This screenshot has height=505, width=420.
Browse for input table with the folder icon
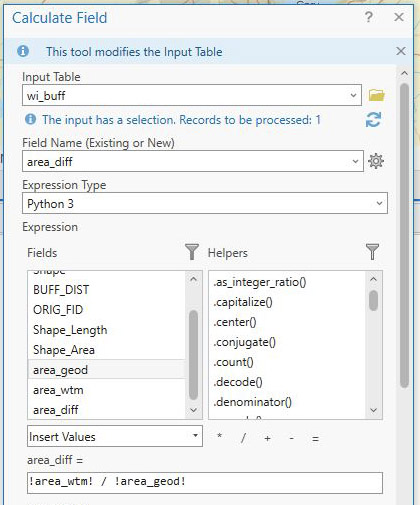(376, 95)
